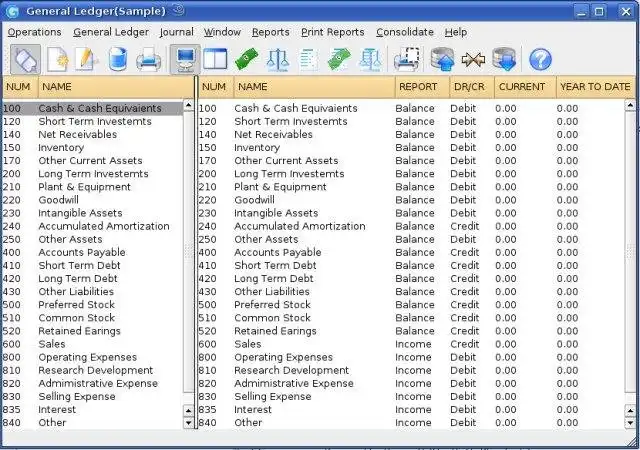This screenshot has height=450, width=640.
Task: Click the database with blue down arrow
Action: pos(504,60)
